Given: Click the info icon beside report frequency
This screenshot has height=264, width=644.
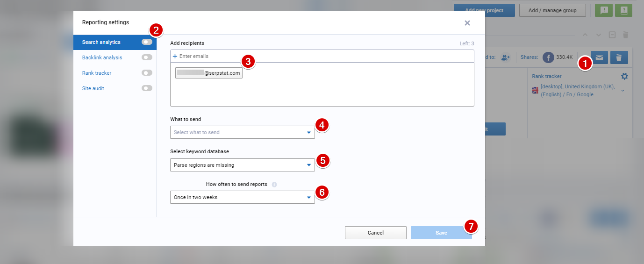Looking at the screenshot, I should coord(274,185).
